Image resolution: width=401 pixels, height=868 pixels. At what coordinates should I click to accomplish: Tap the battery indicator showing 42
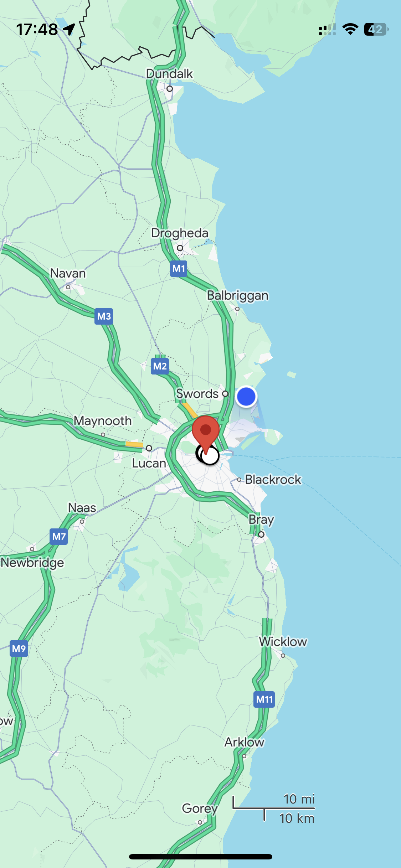[x=376, y=29]
